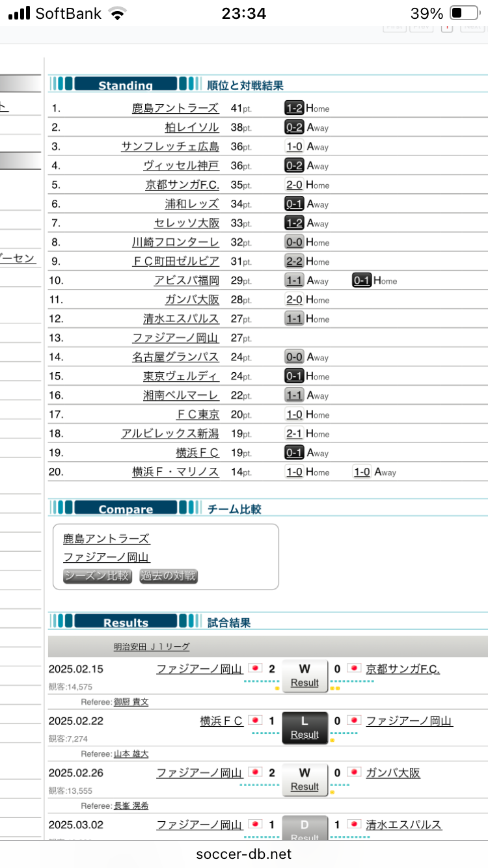
Task: Open 1-0 Home score for 横浜Ｆ・マリノス
Action: point(294,473)
